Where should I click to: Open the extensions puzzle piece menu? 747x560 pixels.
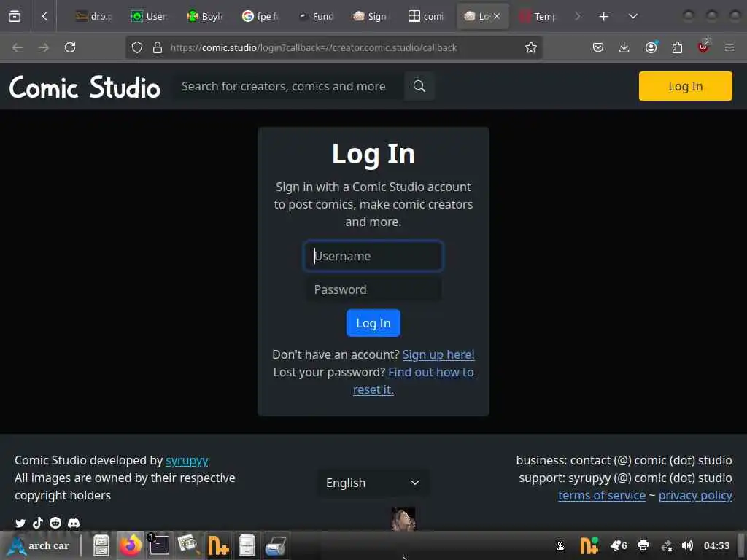click(677, 47)
